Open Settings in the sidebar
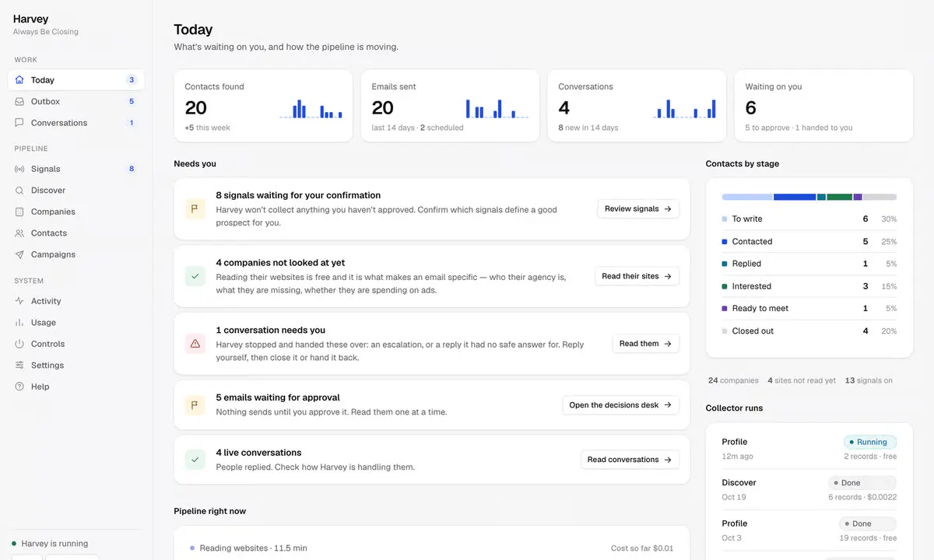 76,366
